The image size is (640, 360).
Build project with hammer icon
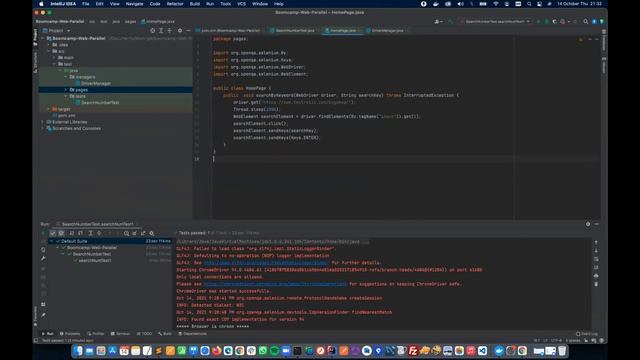[x=451, y=21]
